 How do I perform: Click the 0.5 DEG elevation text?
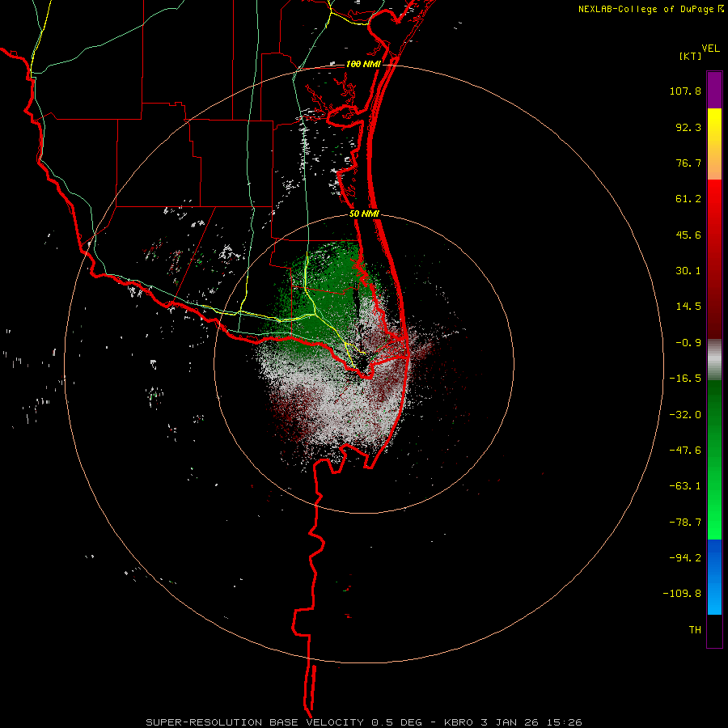[x=396, y=722]
